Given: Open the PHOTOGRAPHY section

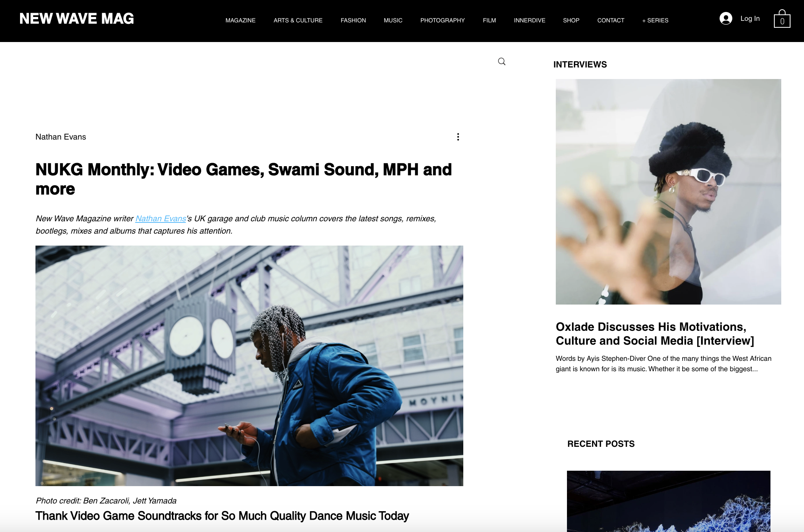Looking at the screenshot, I should pyautogui.click(x=442, y=20).
